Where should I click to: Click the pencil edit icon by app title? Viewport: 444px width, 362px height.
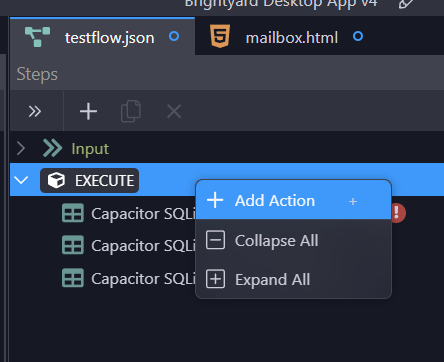pos(406,4)
